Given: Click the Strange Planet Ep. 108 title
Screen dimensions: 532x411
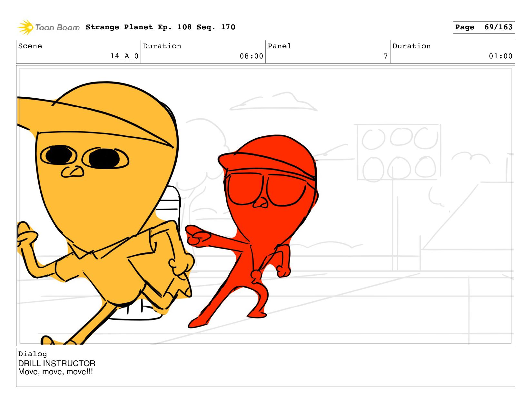Looking at the screenshot, I should (x=160, y=27).
